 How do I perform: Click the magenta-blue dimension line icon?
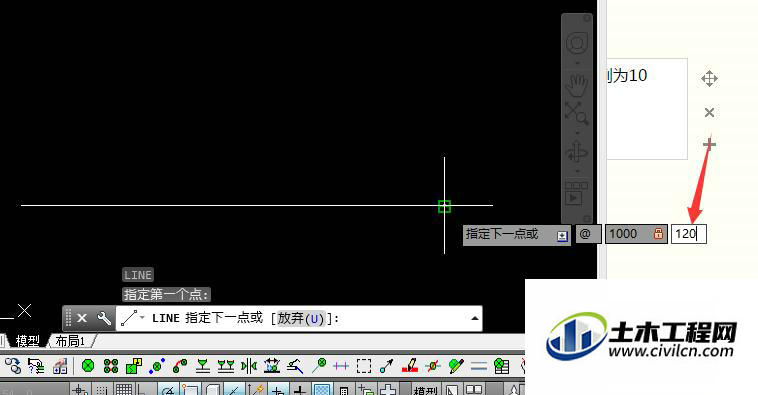341,366
